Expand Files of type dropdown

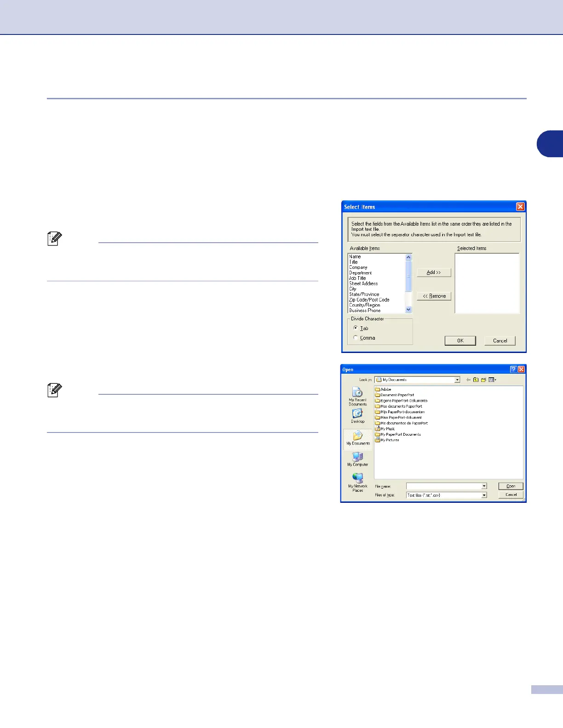(x=484, y=495)
